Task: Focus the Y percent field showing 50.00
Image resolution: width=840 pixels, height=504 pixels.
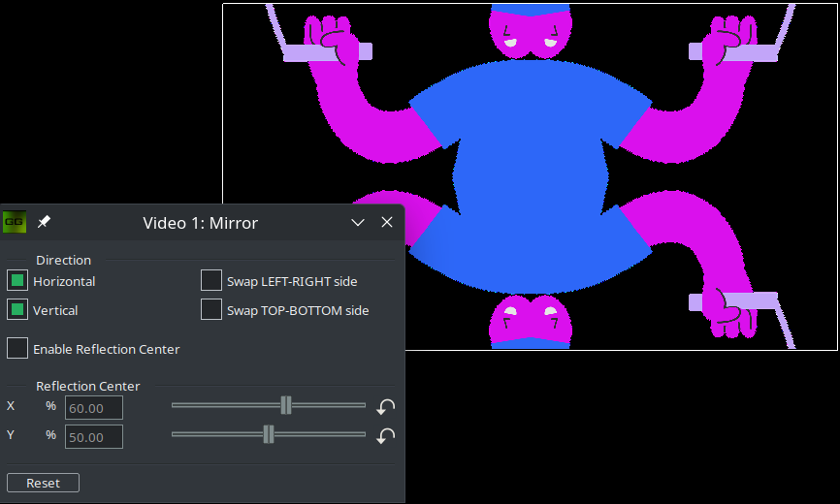Action: pyautogui.click(x=94, y=437)
